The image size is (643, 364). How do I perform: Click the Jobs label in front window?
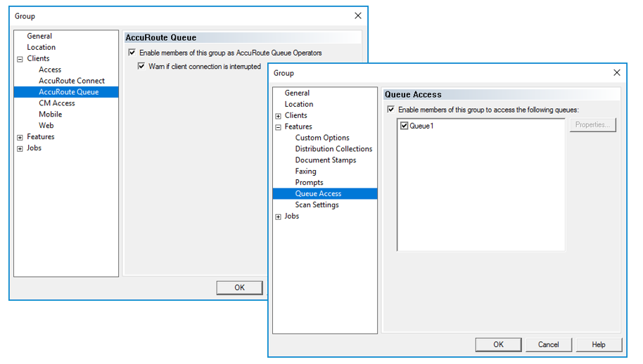point(292,216)
